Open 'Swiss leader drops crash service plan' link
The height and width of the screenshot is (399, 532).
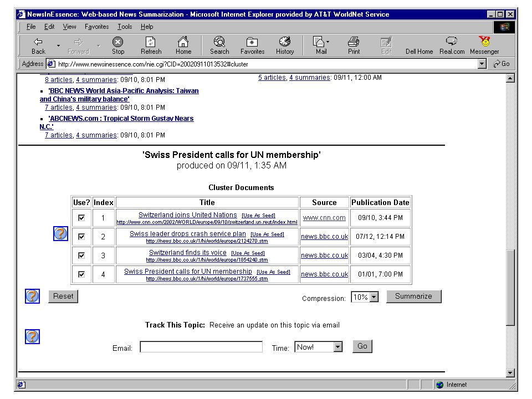pos(188,234)
